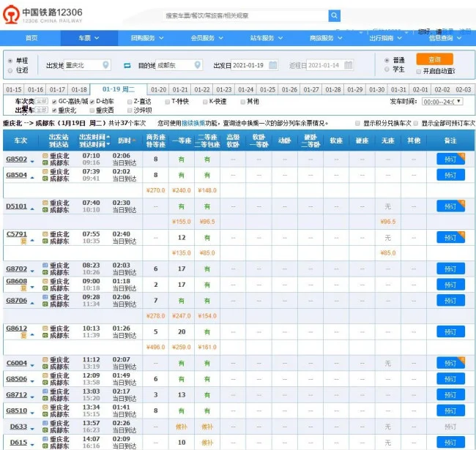Click 预订 button for D615
The height and width of the screenshot is (450, 476).
point(450,442)
